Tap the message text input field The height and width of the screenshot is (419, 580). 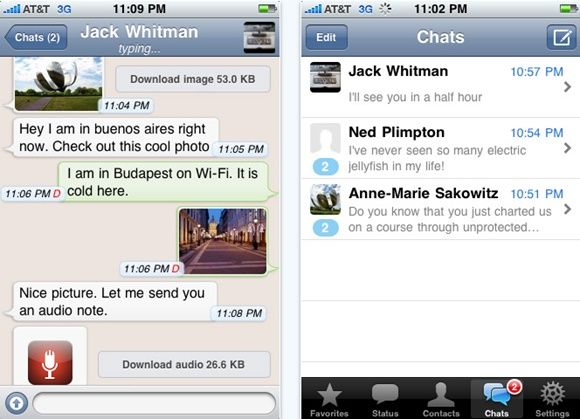point(154,403)
